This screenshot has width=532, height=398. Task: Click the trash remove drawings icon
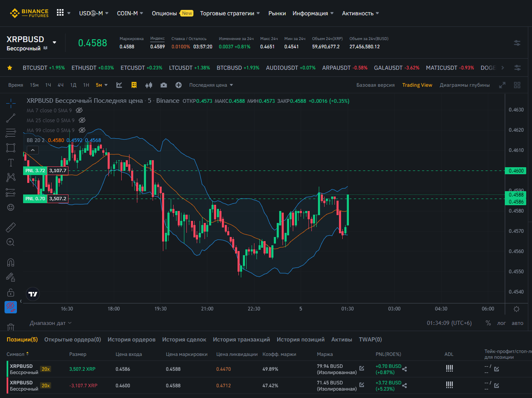click(x=11, y=327)
